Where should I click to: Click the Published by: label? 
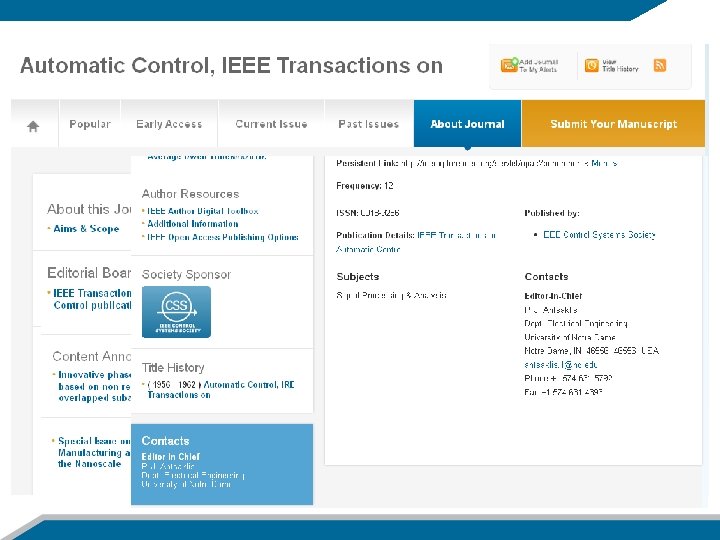click(x=552, y=213)
